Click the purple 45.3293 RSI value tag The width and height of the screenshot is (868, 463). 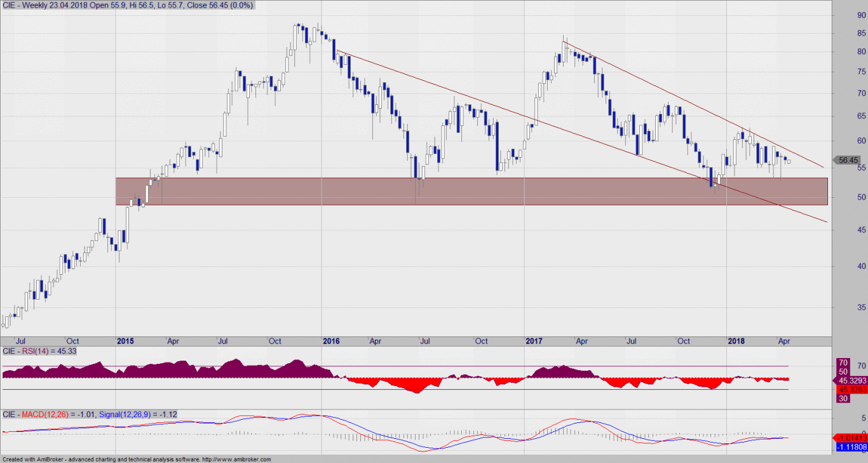click(850, 380)
